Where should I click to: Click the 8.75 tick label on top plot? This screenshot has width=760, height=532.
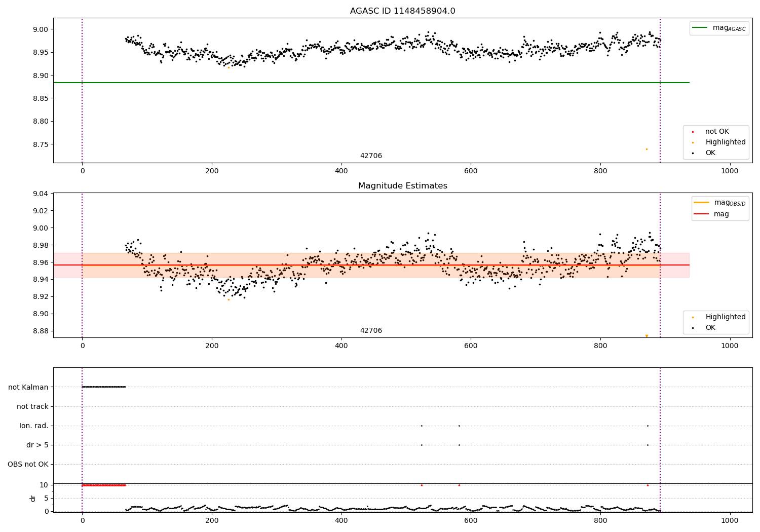click(x=41, y=144)
